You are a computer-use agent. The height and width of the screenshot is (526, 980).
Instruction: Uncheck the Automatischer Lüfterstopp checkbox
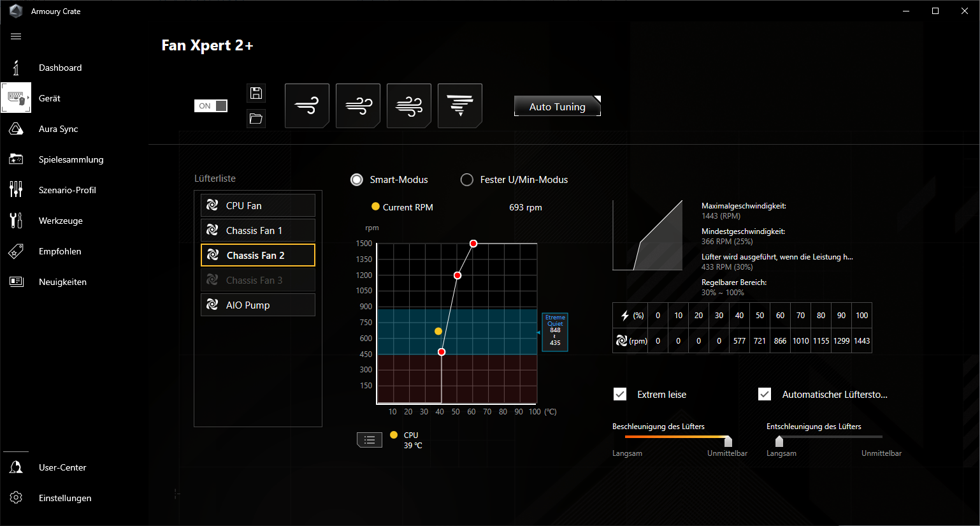click(x=765, y=394)
